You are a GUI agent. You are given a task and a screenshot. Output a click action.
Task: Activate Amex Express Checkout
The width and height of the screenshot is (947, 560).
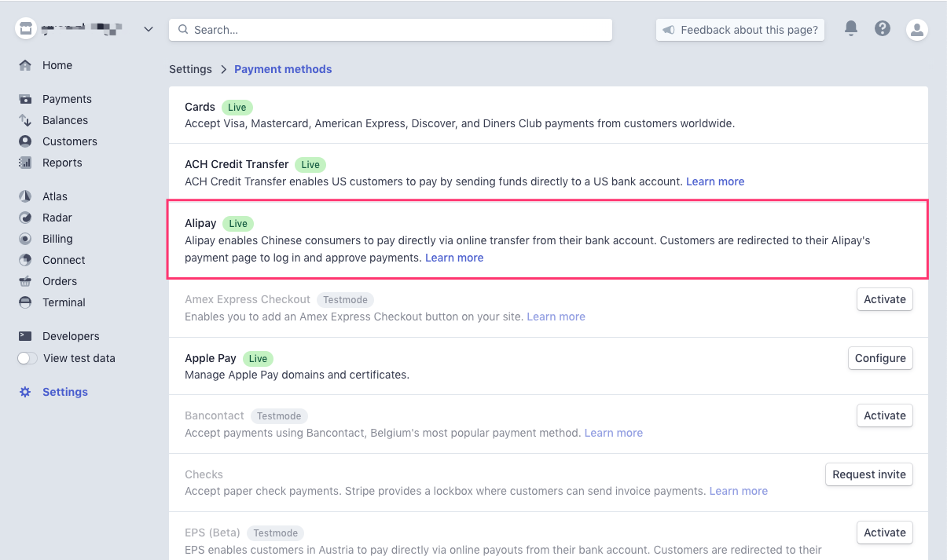click(x=884, y=299)
